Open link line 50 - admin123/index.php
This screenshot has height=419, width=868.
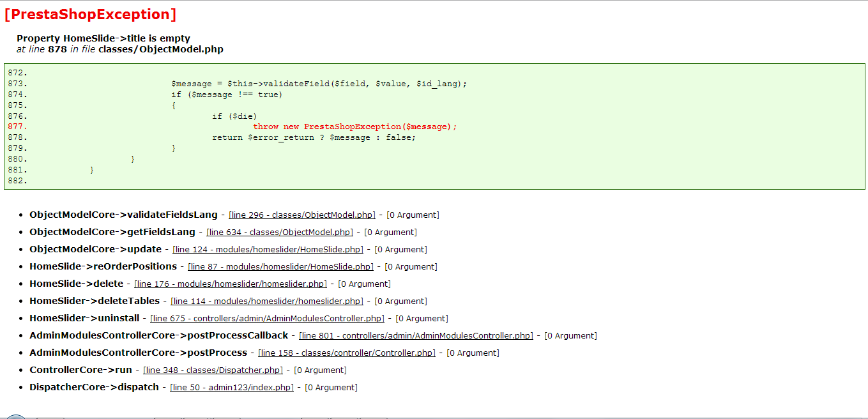pyautogui.click(x=232, y=388)
